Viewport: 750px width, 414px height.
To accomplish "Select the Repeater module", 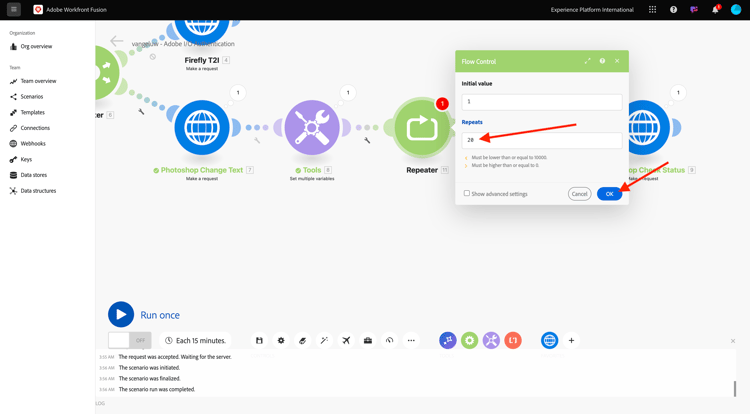I will (422, 128).
